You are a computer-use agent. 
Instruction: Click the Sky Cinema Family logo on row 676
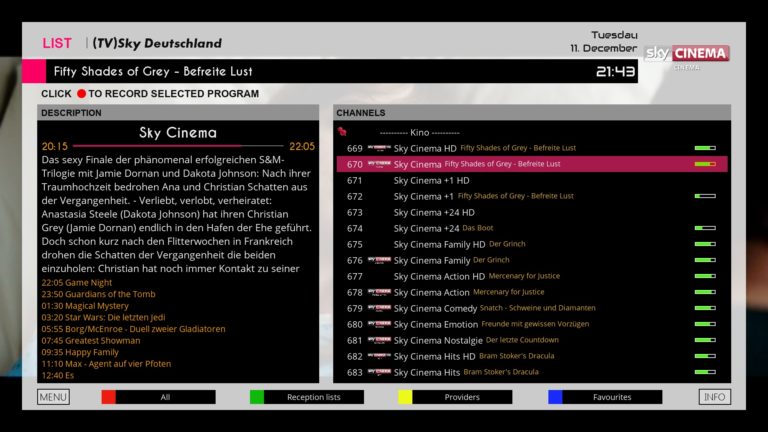(379, 260)
